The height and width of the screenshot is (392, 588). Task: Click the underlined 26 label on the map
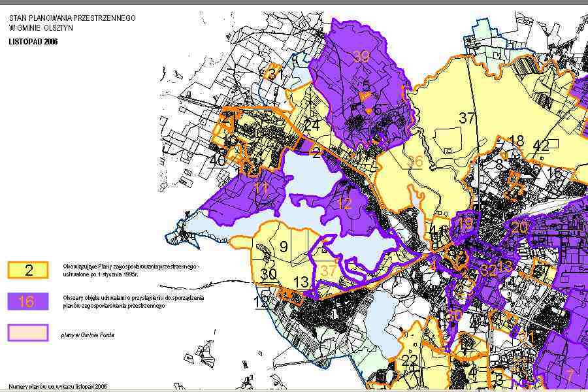(414, 161)
